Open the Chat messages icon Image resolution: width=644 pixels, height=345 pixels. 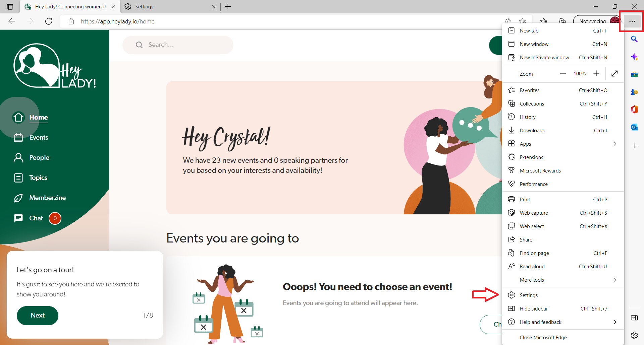tap(18, 218)
